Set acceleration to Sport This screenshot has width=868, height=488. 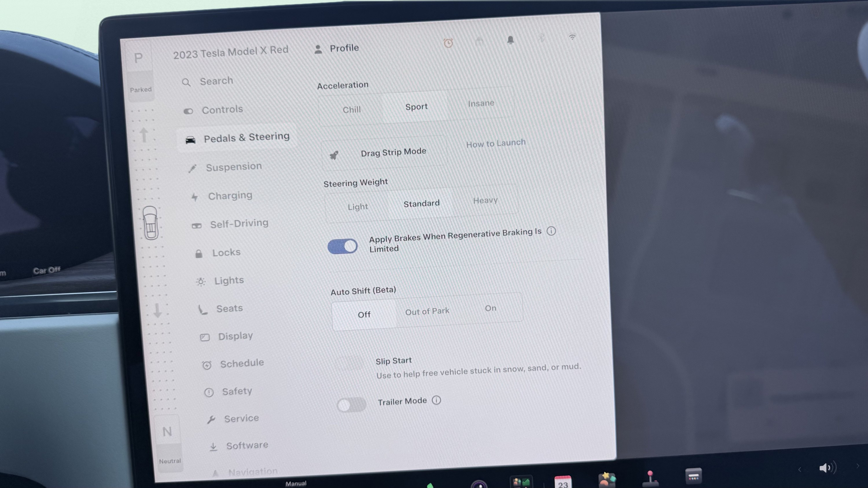tap(416, 107)
